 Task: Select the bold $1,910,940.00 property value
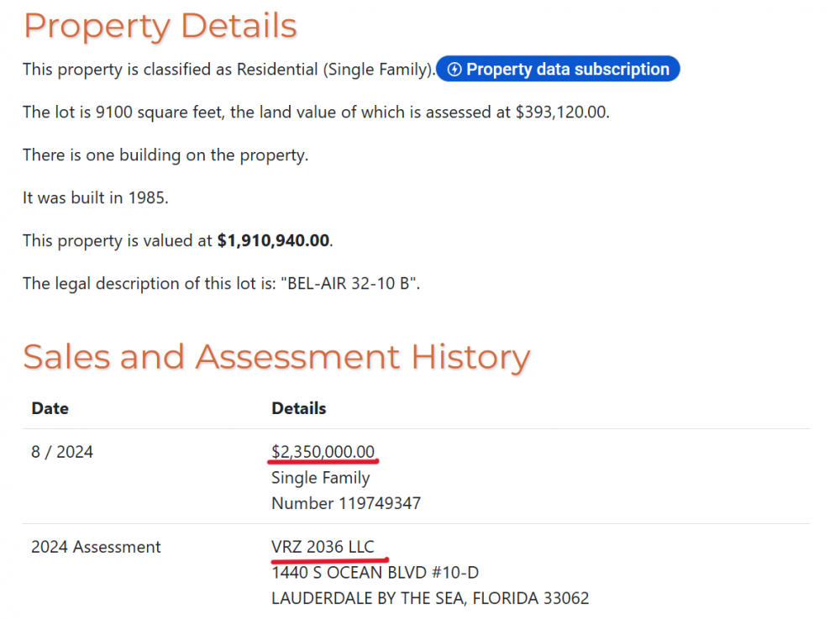coord(273,241)
